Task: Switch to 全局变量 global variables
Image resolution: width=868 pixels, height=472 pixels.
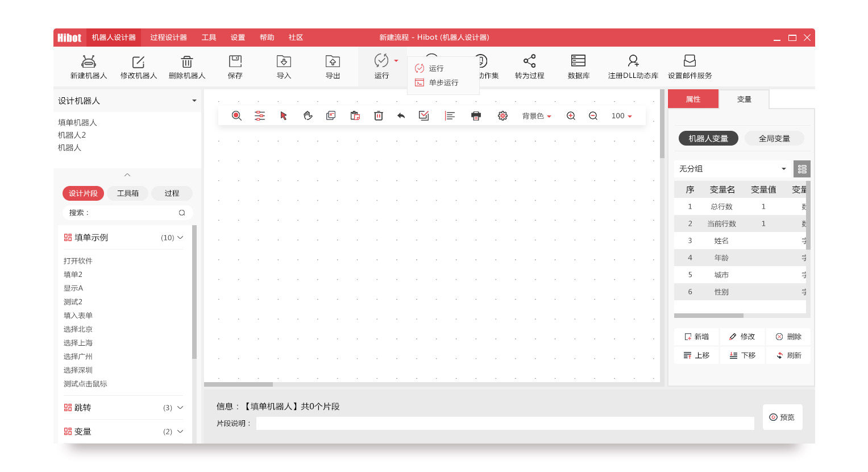Action: point(774,138)
